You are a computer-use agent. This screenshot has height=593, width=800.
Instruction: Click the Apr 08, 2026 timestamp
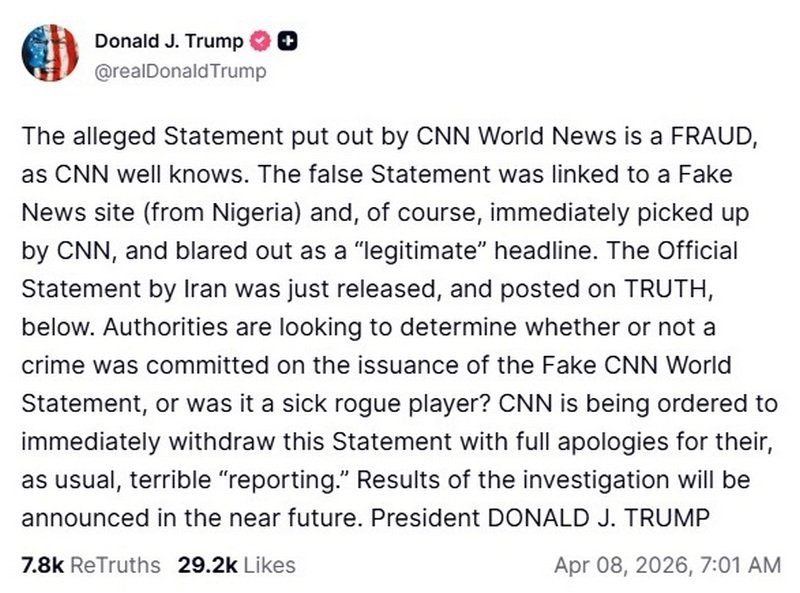667,565
